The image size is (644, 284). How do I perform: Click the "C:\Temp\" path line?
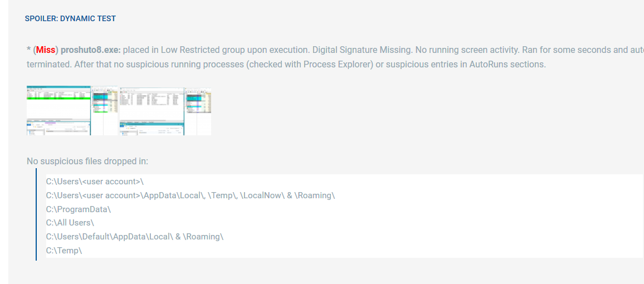(64, 251)
